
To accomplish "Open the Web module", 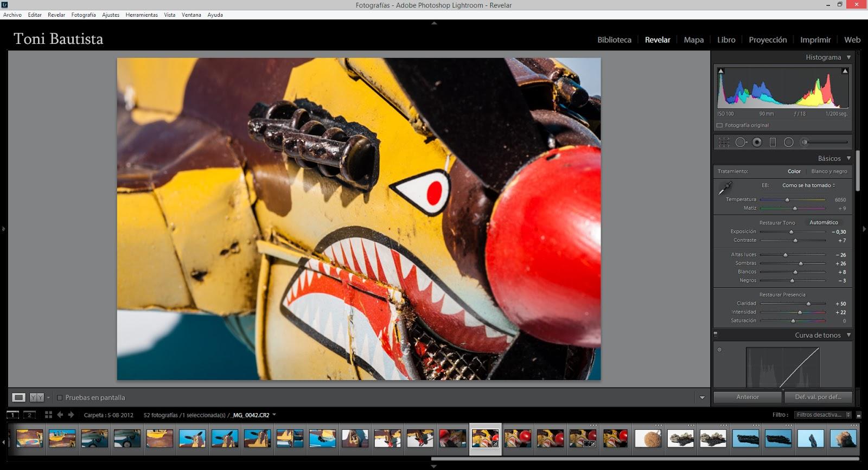I will (x=852, y=40).
